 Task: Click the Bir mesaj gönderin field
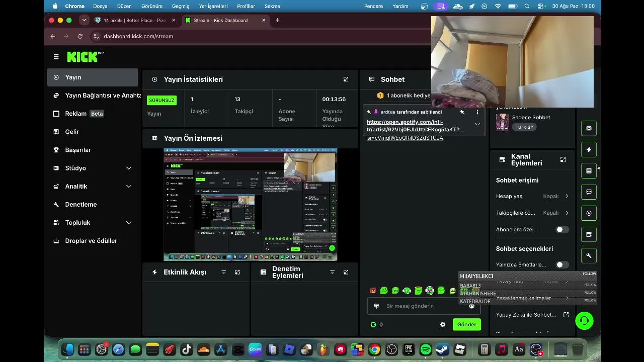[x=423, y=306]
